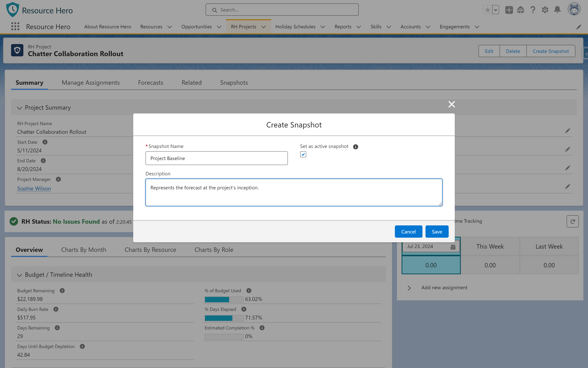The image size is (588, 368).
Task: Open the calendar picker for Jul 23, 2024
Action: [453, 247]
